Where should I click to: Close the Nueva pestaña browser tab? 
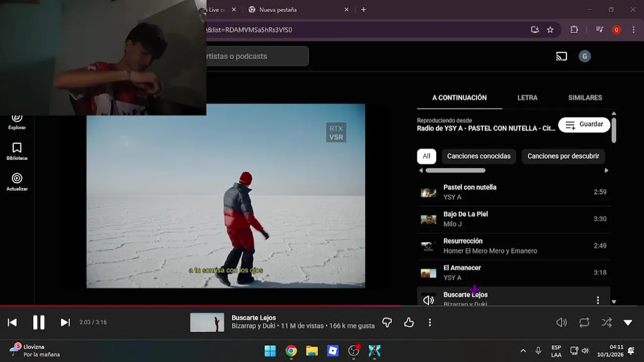tap(347, 10)
